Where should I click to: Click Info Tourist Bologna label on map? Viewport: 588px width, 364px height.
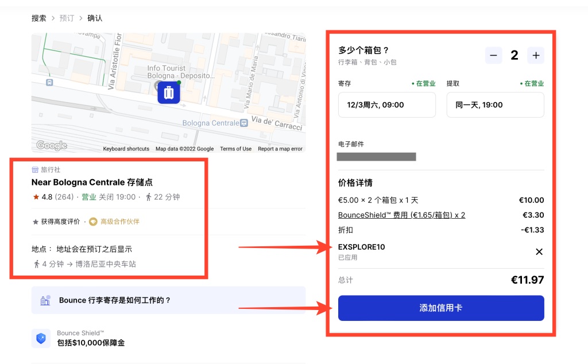tap(181, 72)
